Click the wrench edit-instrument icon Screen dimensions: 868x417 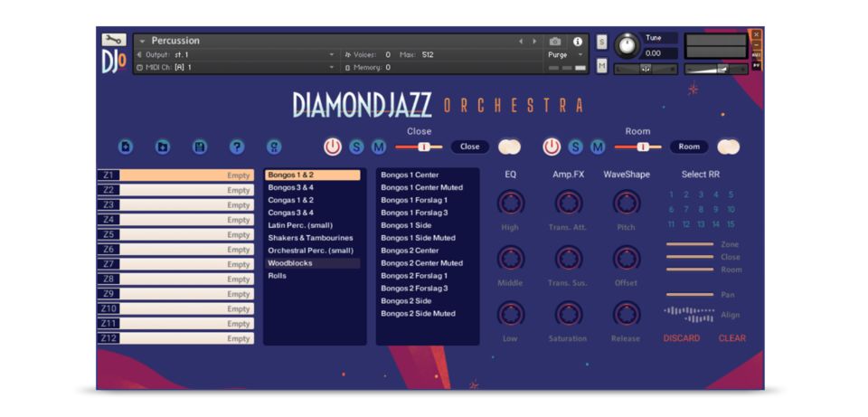pos(113,40)
